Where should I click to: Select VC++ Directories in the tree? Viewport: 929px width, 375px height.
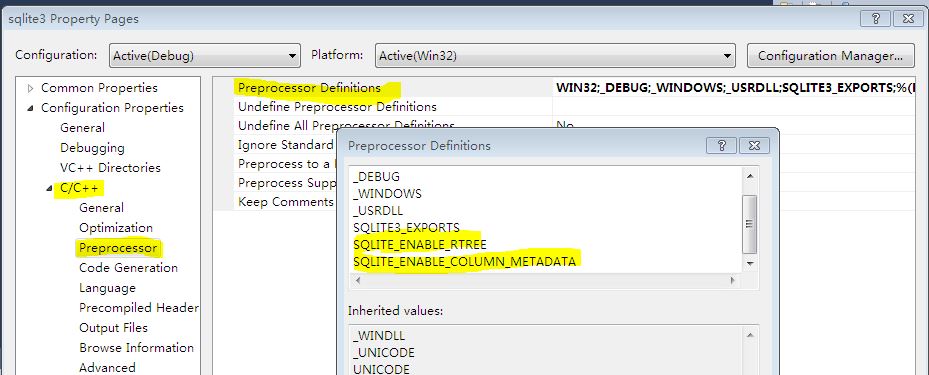[110, 168]
